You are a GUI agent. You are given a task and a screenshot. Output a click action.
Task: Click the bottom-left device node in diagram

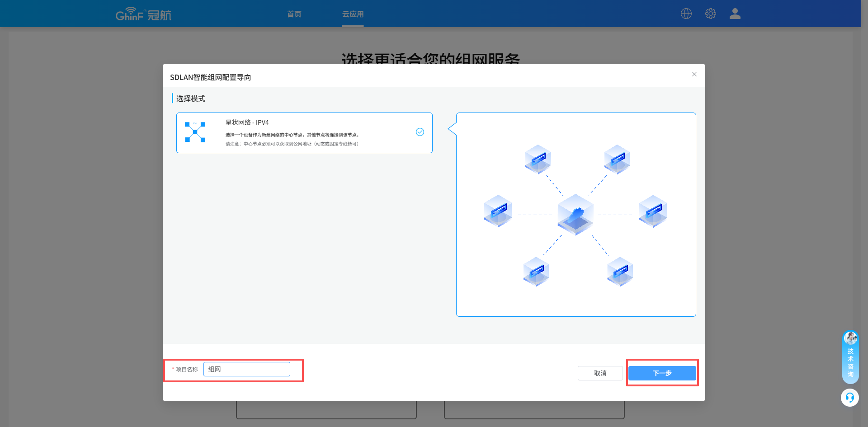click(x=536, y=272)
